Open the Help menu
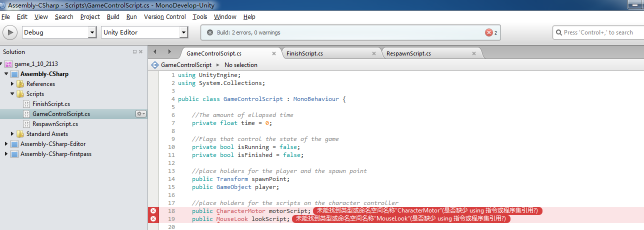The height and width of the screenshot is (230, 644). tap(249, 16)
